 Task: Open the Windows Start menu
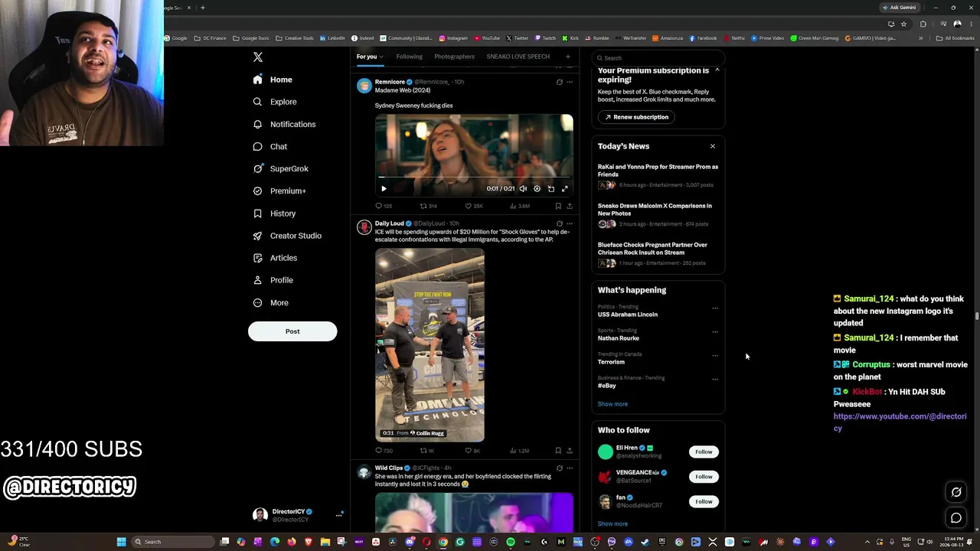tap(121, 542)
